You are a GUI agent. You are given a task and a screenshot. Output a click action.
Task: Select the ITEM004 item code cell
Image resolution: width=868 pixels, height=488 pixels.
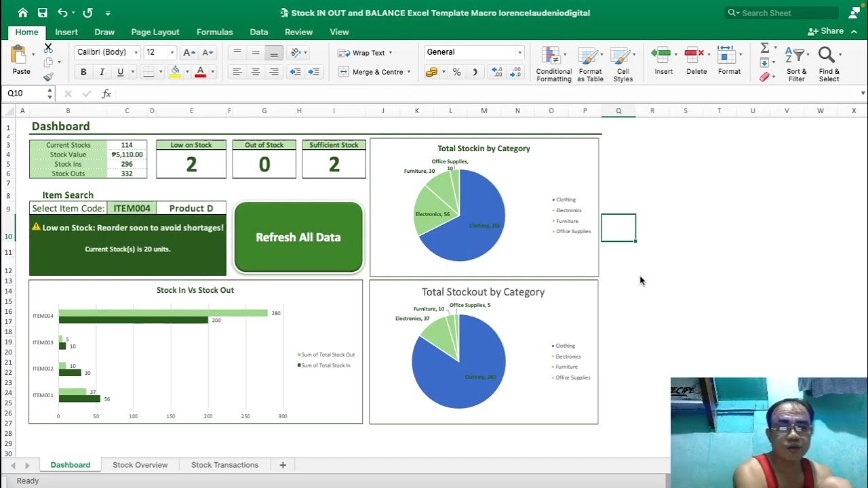(x=132, y=208)
